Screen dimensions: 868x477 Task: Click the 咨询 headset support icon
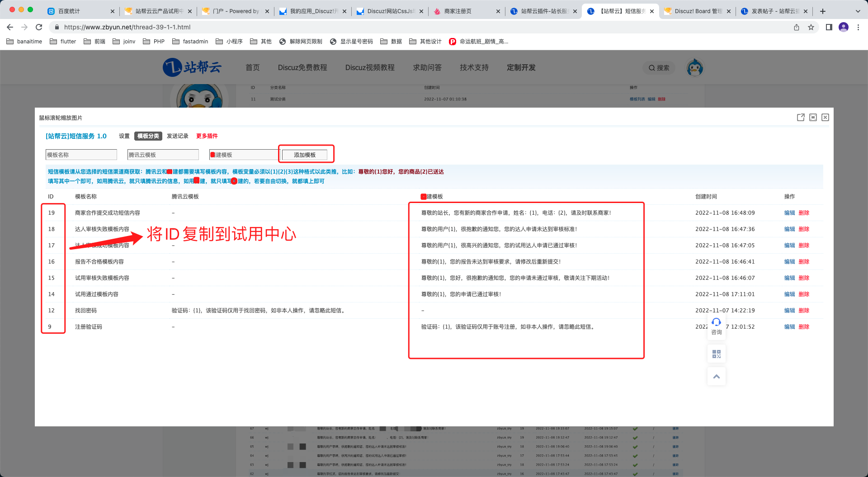717,322
